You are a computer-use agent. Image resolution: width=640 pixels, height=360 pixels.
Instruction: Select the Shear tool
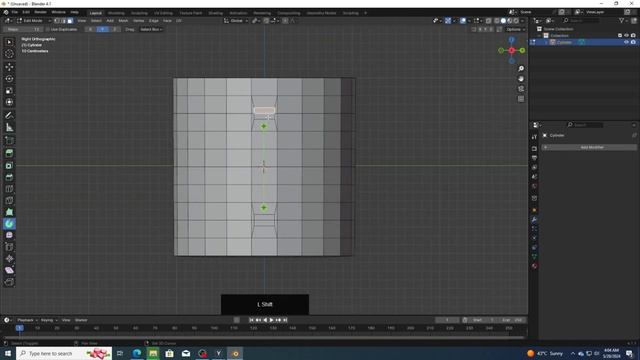(9, 270)
